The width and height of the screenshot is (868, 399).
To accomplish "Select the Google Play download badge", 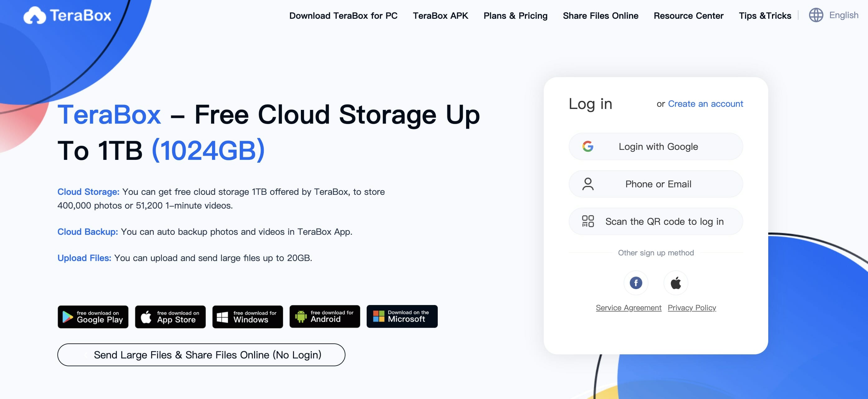I will [93, 316].
